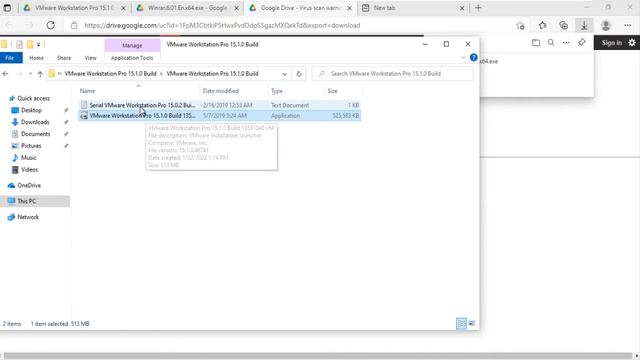Open more options in downloads panel
Screen dimensions: 640x360
tap(566, 42)
